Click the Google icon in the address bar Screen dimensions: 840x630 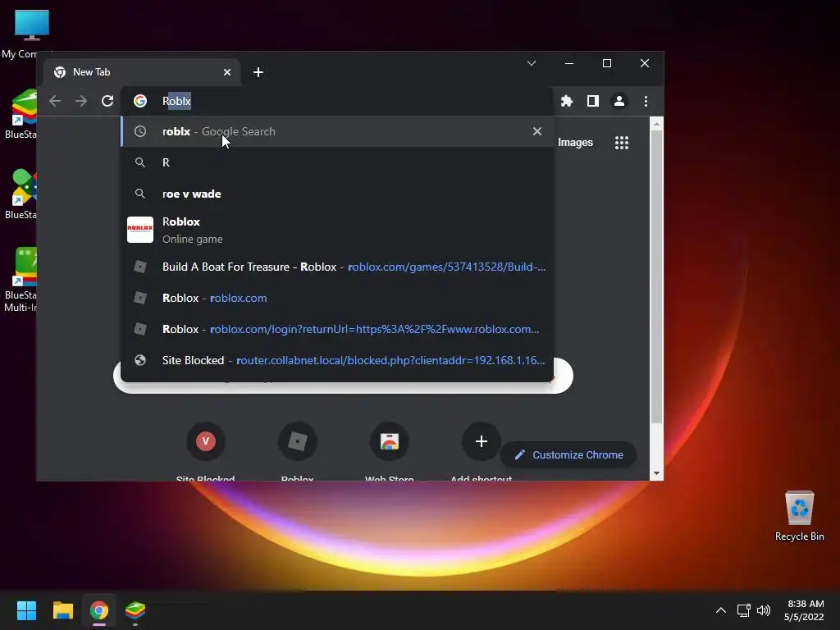tap(139, 101)
